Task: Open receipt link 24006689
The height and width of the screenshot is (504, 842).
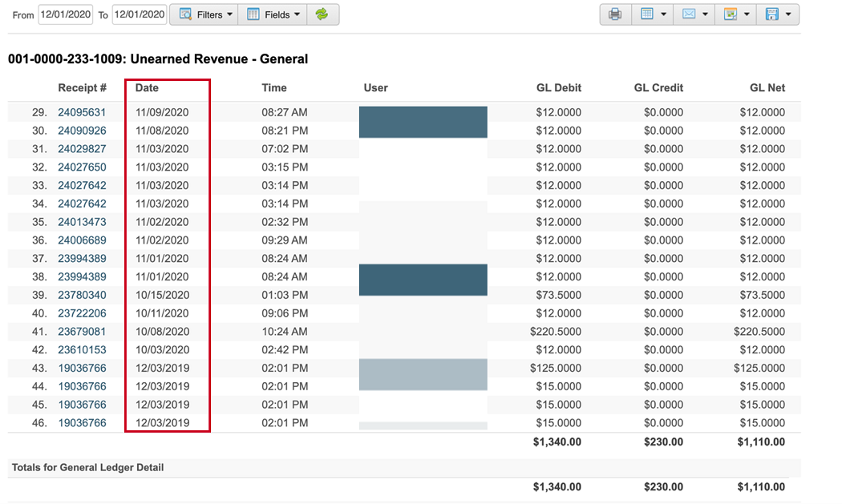Action: coord(82,240)
